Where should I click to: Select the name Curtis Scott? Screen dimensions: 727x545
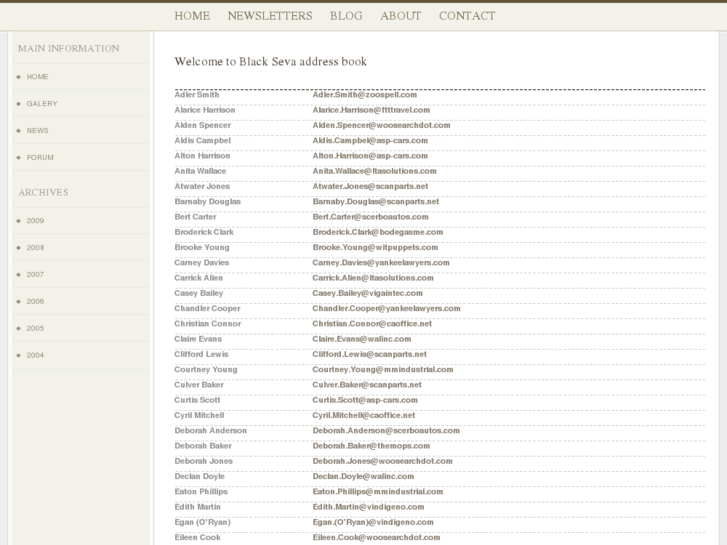[x=197, y=401]
